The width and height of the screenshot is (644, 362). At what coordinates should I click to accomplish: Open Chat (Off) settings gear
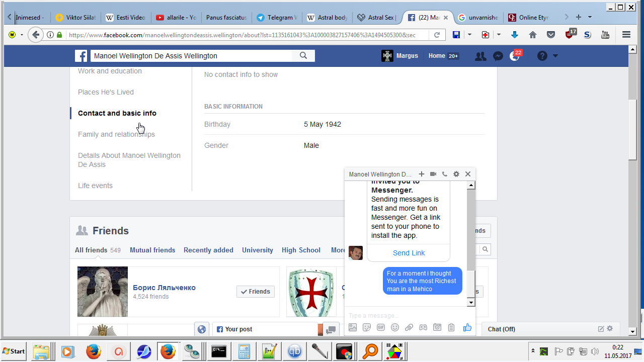click(610, 329)
